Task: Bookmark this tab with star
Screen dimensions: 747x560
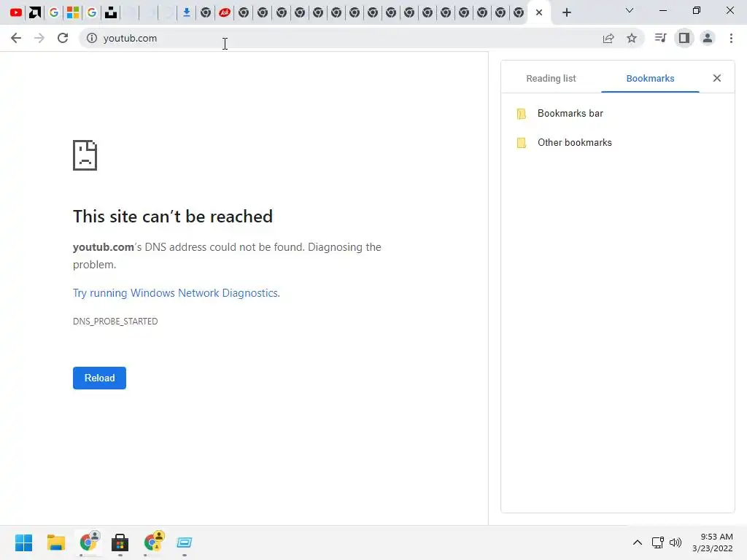Action: 632,38
